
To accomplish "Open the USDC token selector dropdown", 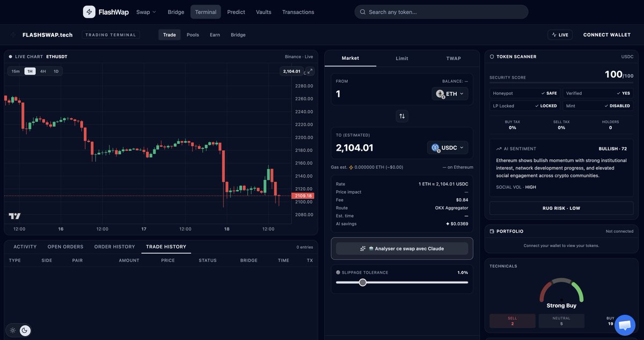I will pyautogui.click(x=448, y=147).
